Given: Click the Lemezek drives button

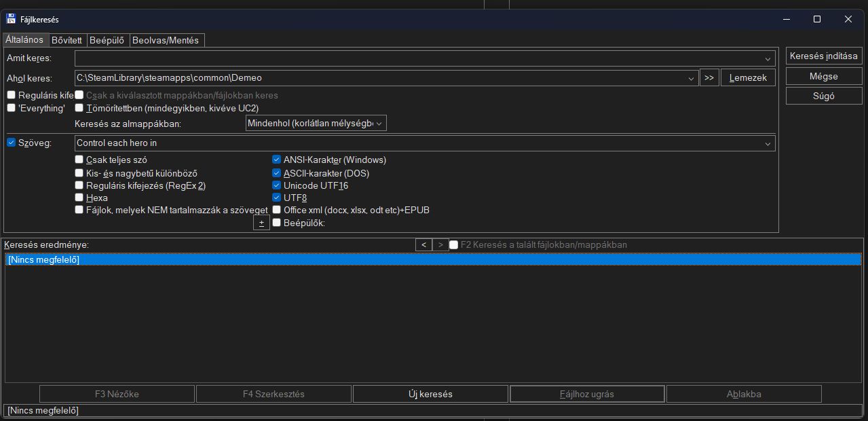Looking at the screenshot, I should pyautogui.click(x=748, y=77).
